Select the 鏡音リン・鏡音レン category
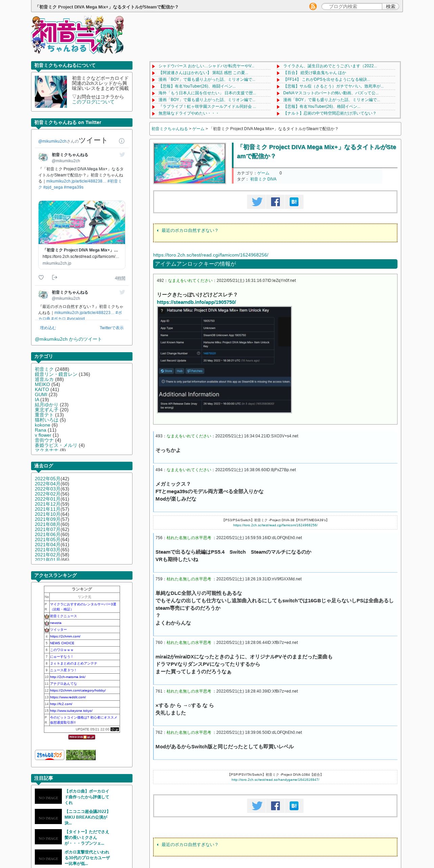Image resolution: width=434 pixels, height=868 pixels. (x=56, y=374)
